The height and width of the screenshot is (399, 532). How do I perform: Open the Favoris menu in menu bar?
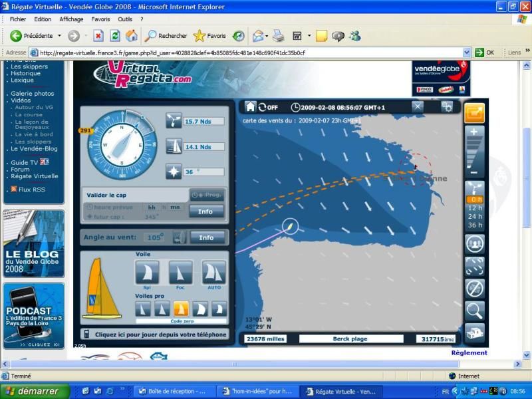pos(100,19)
